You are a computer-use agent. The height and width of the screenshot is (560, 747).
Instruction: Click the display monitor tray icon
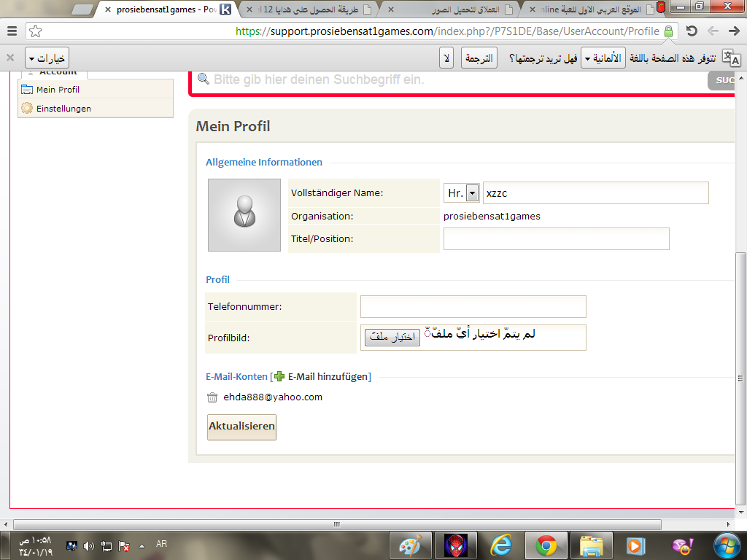pyautogui.click(x=71, y=546)
